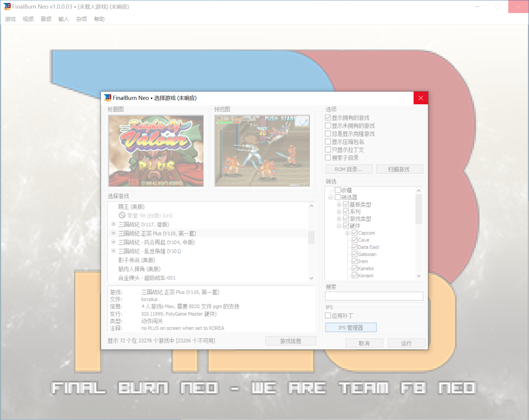The height and width of the screenshot is (420, 529).
Task: Expand 三国战纪 正宗 Plus (V119) clone list
Action: pos(113,233)
